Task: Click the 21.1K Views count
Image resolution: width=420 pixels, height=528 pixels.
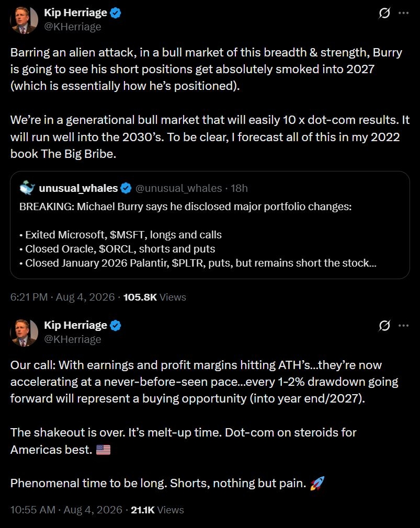Action: coord(157,510)
